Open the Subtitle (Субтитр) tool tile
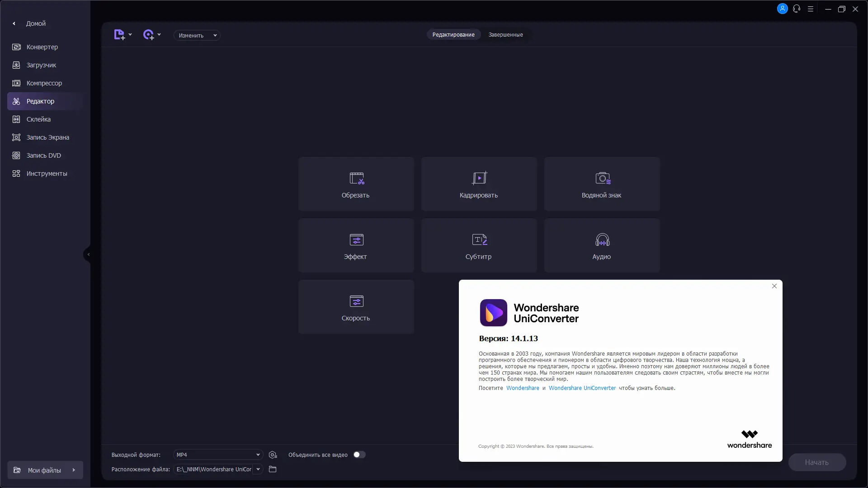The image size is (868, 488). tap(479, 245)
